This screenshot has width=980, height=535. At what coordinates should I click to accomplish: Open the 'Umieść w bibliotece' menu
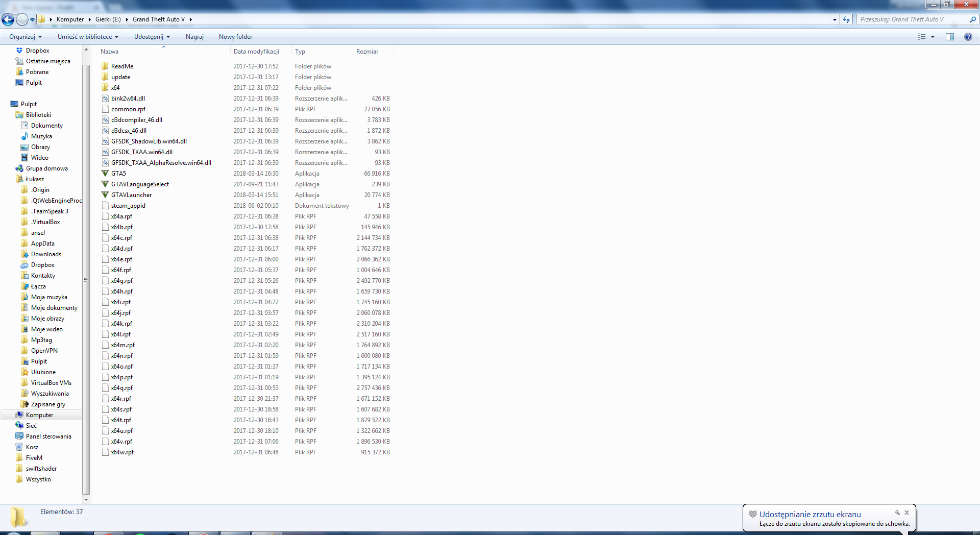88,37
